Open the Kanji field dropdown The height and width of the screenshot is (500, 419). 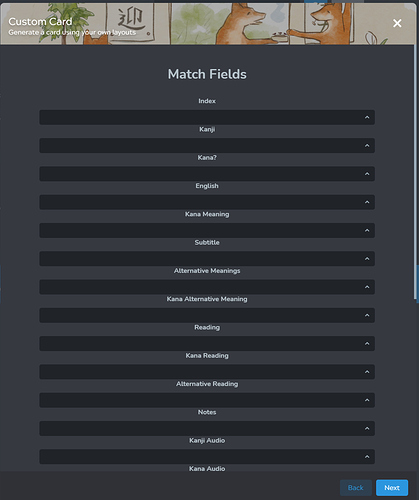(x=207, y=146)
